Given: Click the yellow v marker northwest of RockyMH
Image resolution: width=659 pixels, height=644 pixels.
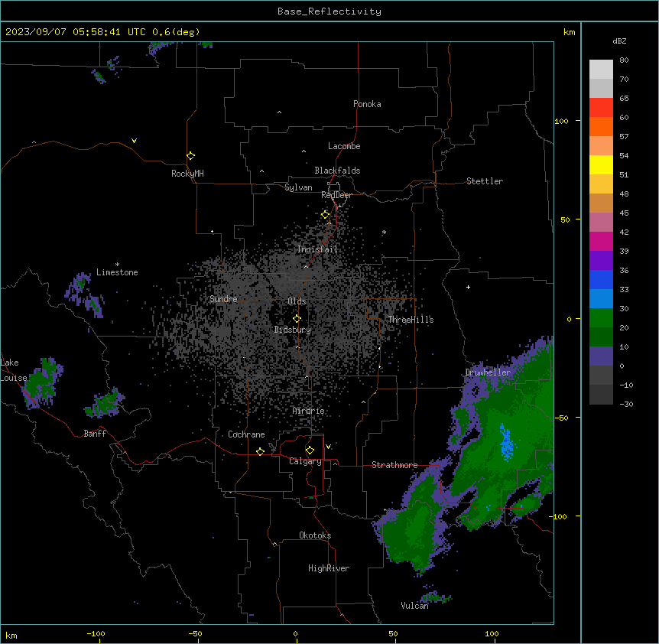Looking at the screenshot, I should [x=134, y=141].
